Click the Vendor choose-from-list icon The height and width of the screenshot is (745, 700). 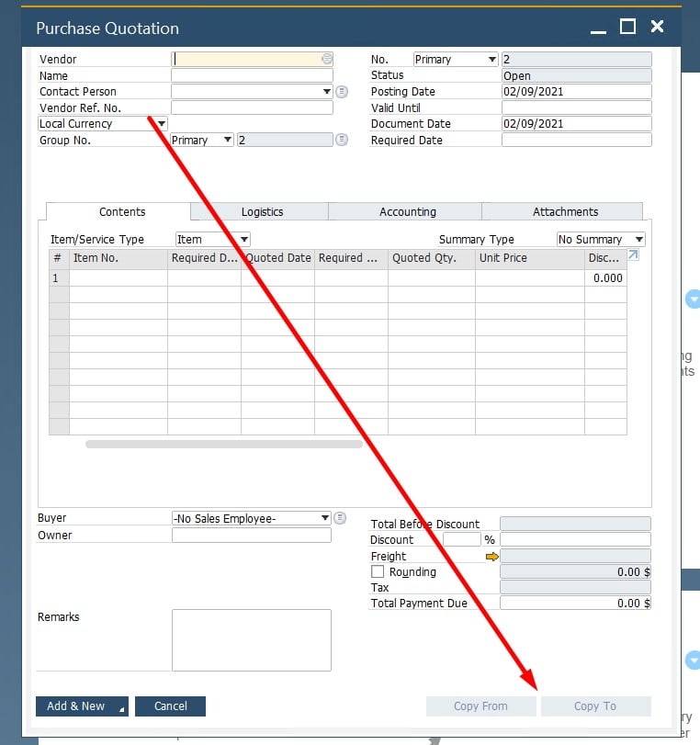[x=327, y=59]
